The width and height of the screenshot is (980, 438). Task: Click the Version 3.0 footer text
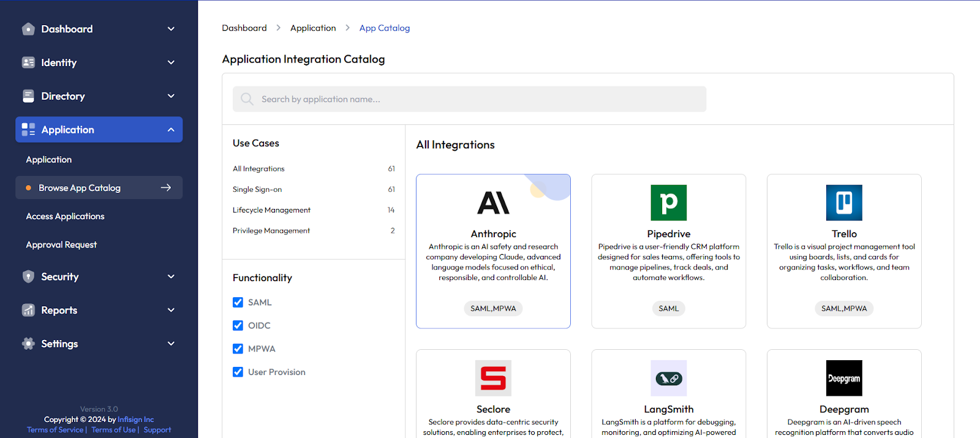click(x=99, y=409)
